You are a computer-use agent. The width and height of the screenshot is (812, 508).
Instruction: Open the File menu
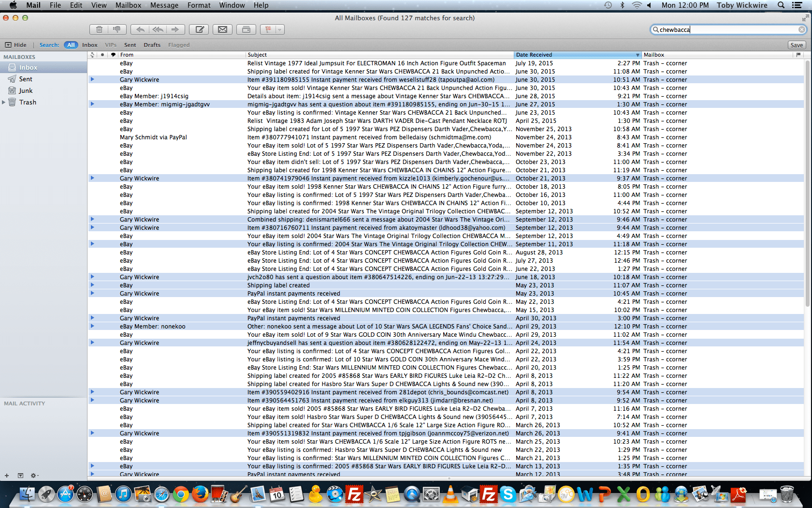point(55,5)
